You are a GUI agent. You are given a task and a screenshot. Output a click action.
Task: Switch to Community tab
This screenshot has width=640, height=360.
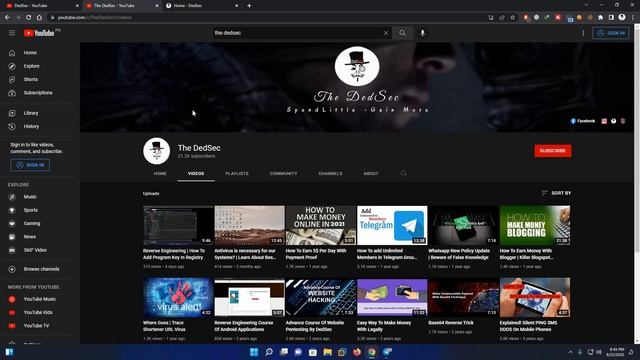point(283,173)
